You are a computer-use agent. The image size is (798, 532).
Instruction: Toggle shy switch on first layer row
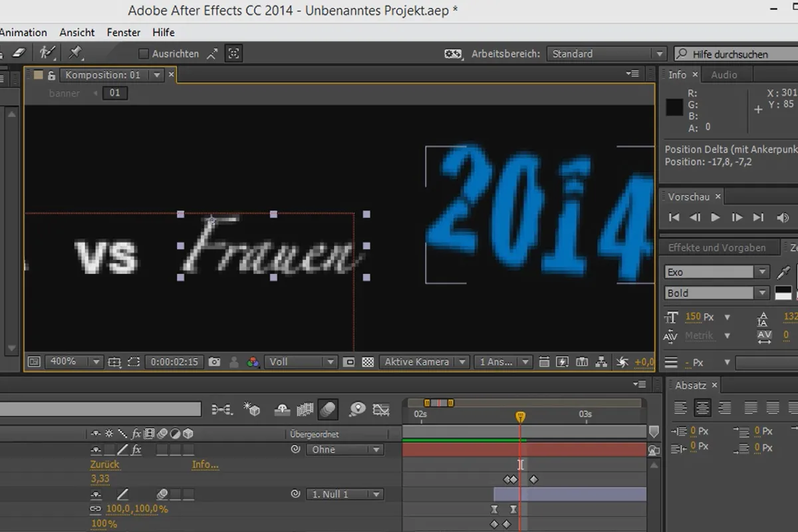[x=96, y=450]
